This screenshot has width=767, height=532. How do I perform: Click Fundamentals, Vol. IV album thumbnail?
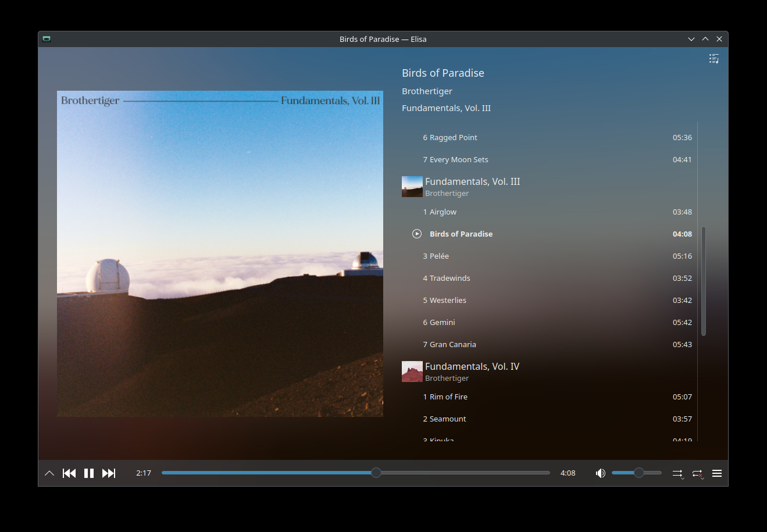coord(412,372)
